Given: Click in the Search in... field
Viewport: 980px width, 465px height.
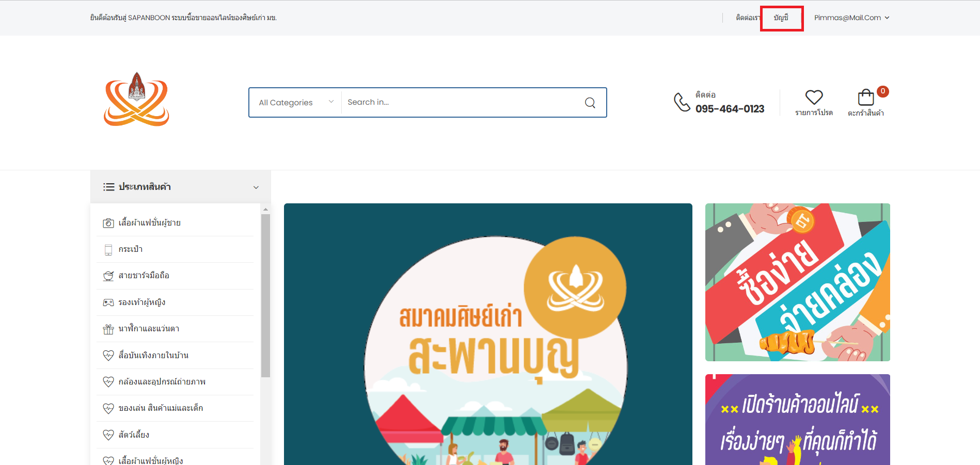Looking at the screenshot, I should point(460,102).
